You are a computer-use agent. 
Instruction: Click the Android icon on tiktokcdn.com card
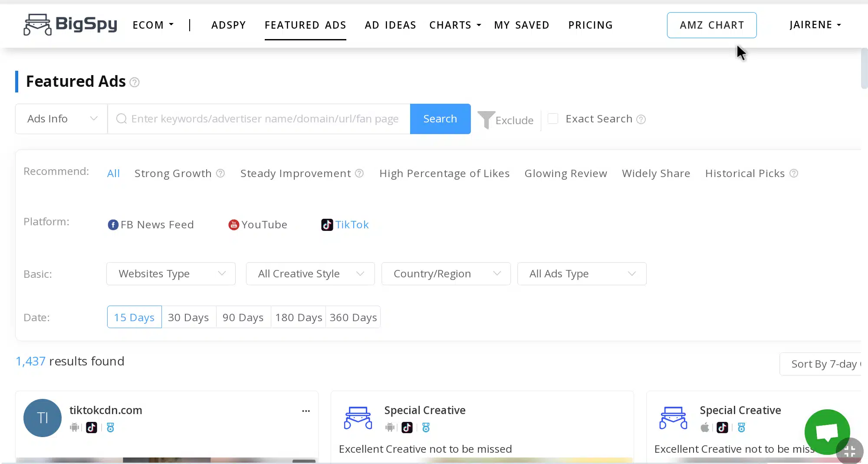tap(74, 428)
